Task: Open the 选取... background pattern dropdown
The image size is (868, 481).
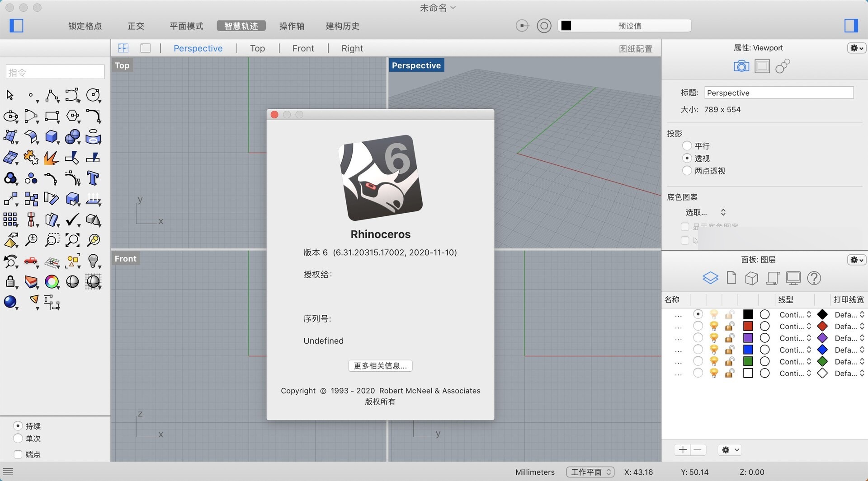Action: 706,212
